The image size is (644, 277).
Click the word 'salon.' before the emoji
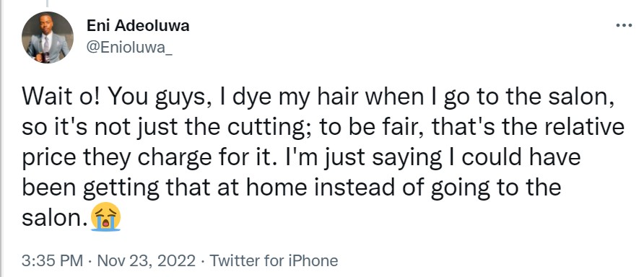(55, 218)
